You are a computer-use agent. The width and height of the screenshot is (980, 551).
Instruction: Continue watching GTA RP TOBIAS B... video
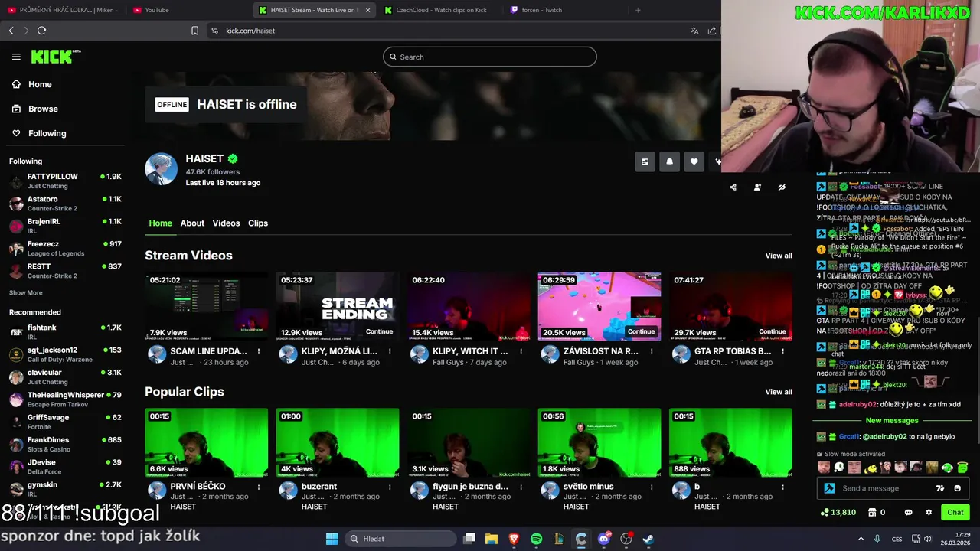(x=773, y=331)
